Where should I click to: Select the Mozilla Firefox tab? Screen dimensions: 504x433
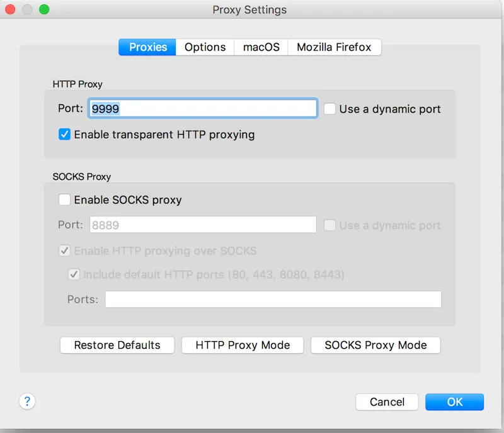point(334,47)
